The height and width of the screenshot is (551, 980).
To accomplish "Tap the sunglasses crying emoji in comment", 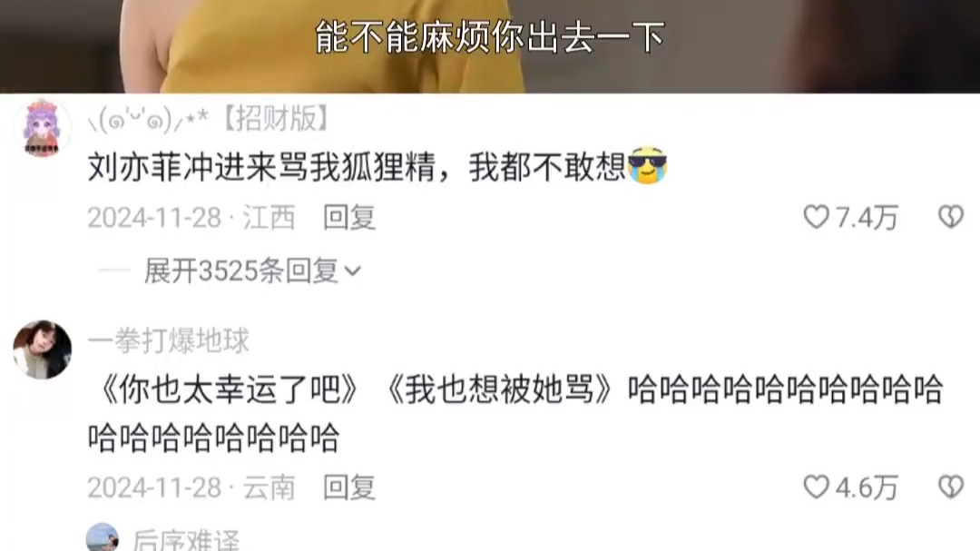I will pos(648,166).
